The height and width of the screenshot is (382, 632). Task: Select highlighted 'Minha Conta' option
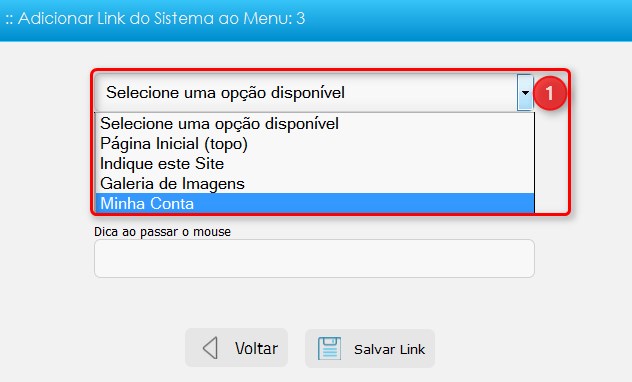[315, 203]
